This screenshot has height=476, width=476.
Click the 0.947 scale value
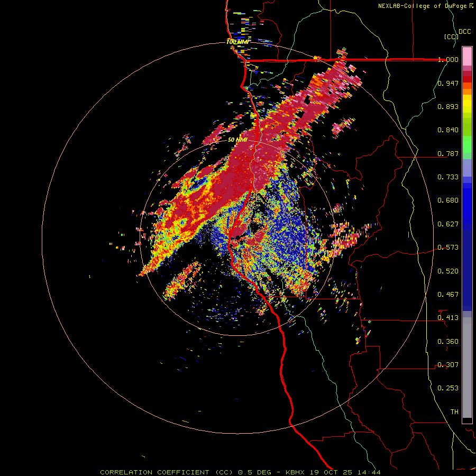click(x=448, y=83)
